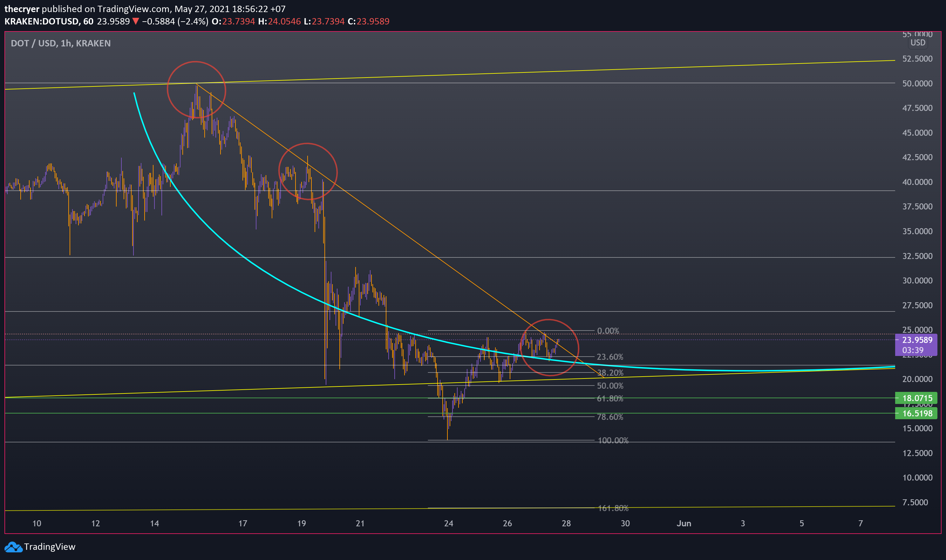Click the −0.5884 (−2.4%) change value
This screenshot has height=560, width=946.
click(175, 21)
